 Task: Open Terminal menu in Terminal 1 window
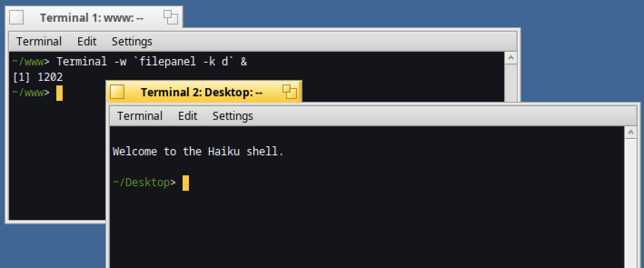[x=39, y=41]
